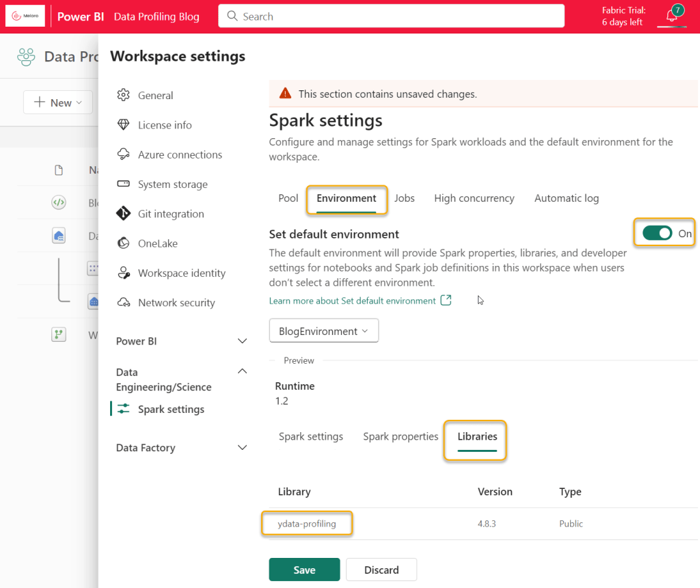Screen dimensions: 700x588
Task: Click the Workspace identity key icon
Action: (x=124, y=273)
